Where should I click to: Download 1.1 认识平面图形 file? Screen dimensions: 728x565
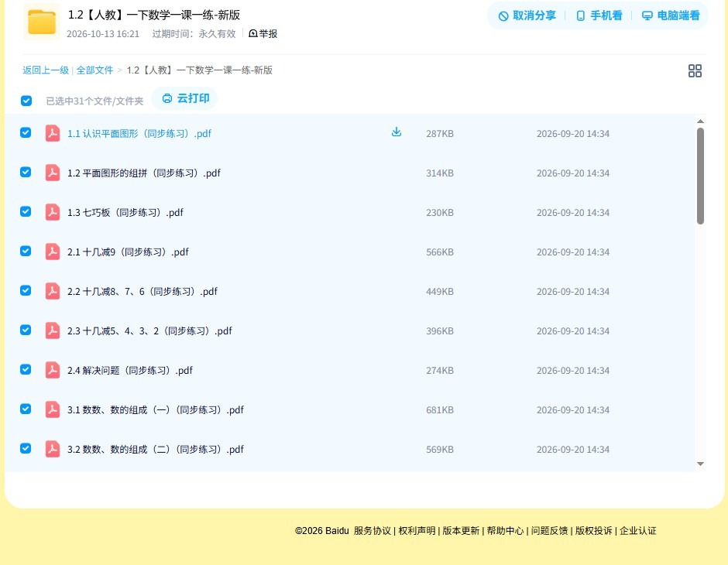click(x=397, y=132)
